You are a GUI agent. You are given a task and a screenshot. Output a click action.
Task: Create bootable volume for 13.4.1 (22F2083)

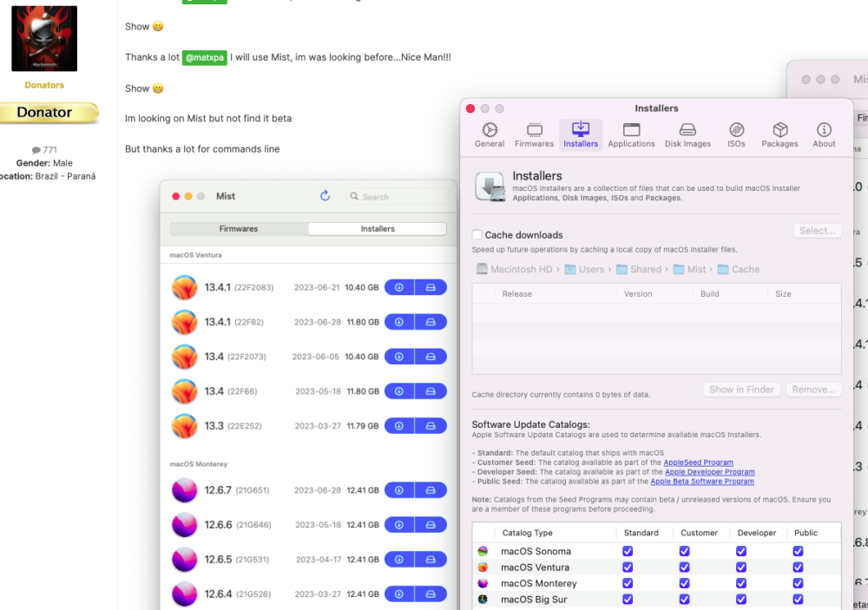pyautogui.click(x=431, y=287)
